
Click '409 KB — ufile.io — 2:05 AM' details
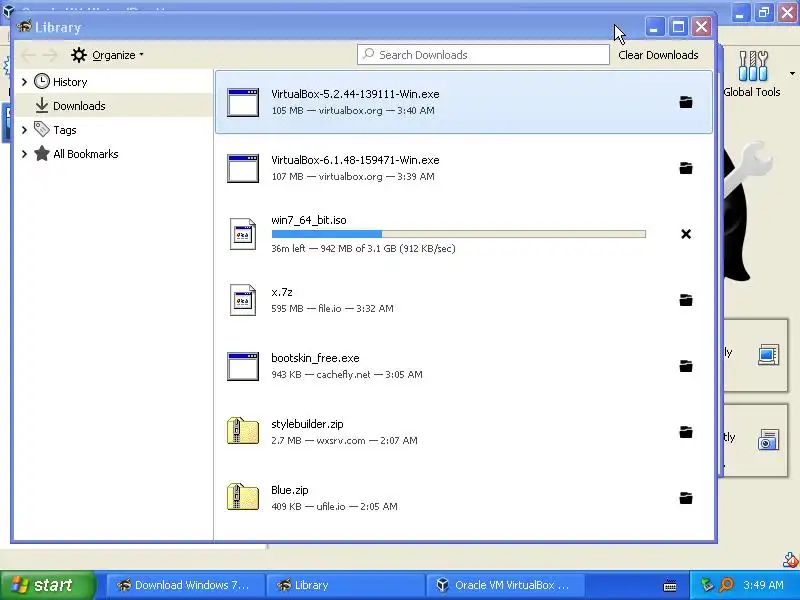click(x=334, y=507)
